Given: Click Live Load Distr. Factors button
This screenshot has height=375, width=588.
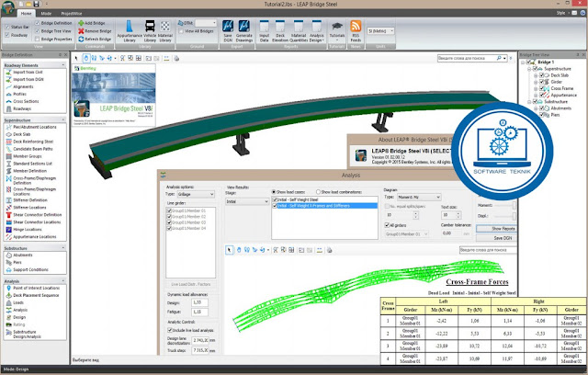Looking at the screenshot, I should point(191,284).
